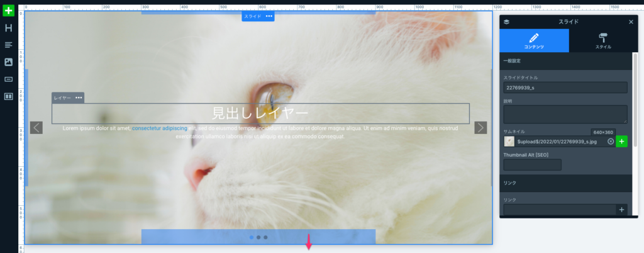644x253 pixels.
Task: Click plus button beside リンク field
Action: (x=621, y=210)
